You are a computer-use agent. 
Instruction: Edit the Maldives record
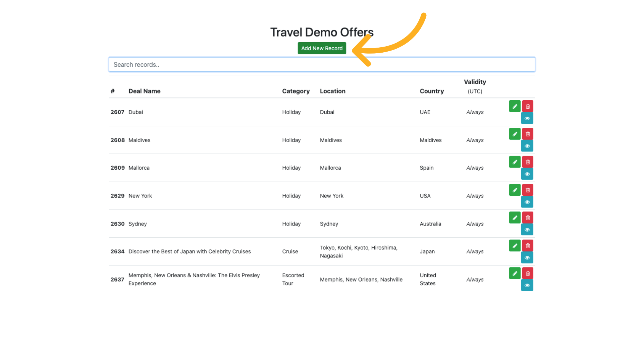click(x=515, y=134)
